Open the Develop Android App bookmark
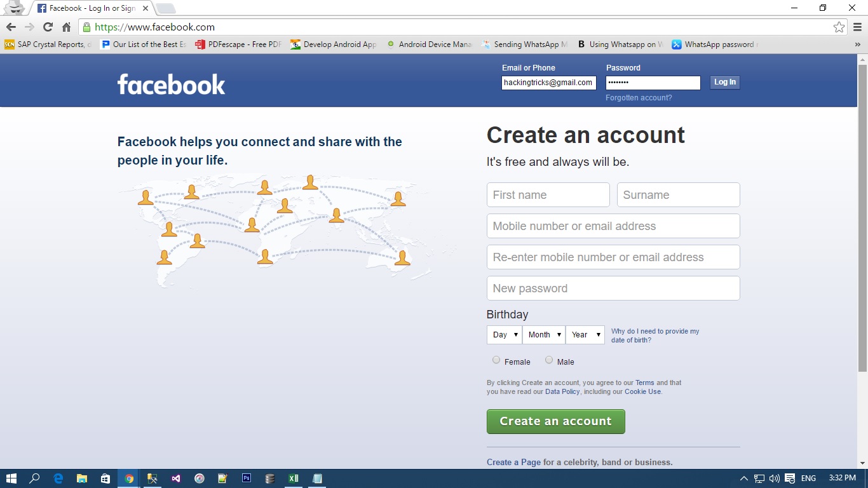This screenshot has width=868, height=488. point(334,44)
